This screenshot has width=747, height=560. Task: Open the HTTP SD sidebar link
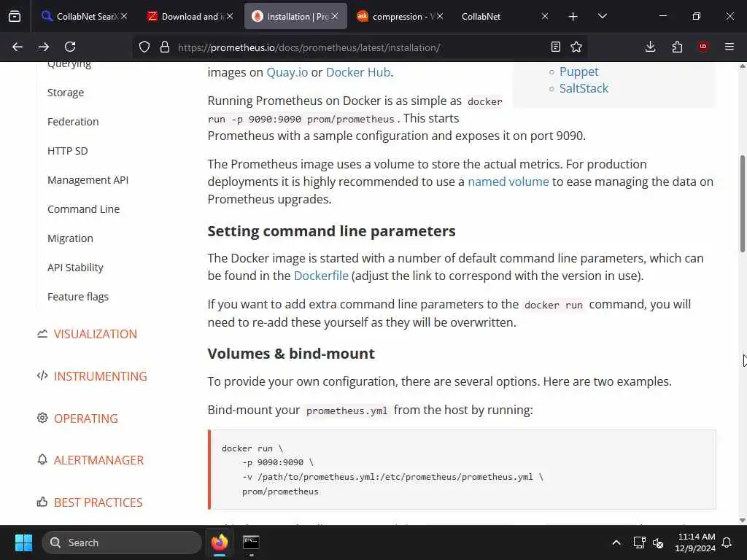click(68, 151)
